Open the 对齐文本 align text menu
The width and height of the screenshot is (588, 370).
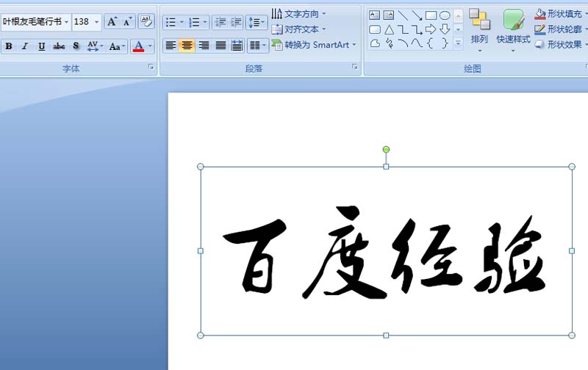click(298, 29)
